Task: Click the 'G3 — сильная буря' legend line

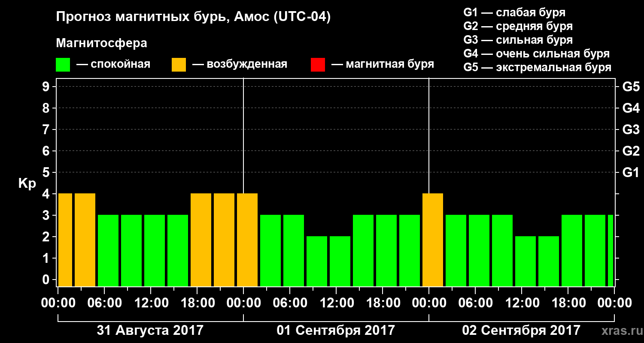Action: [x=518, y=40]
